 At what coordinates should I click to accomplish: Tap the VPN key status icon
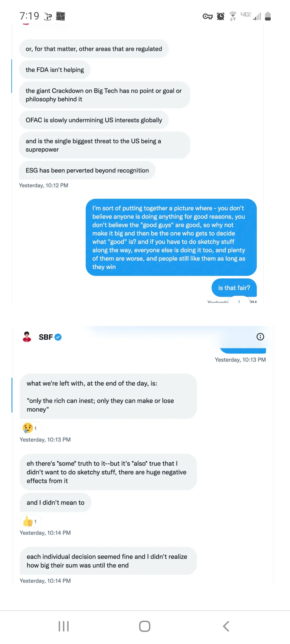[208, 17]
